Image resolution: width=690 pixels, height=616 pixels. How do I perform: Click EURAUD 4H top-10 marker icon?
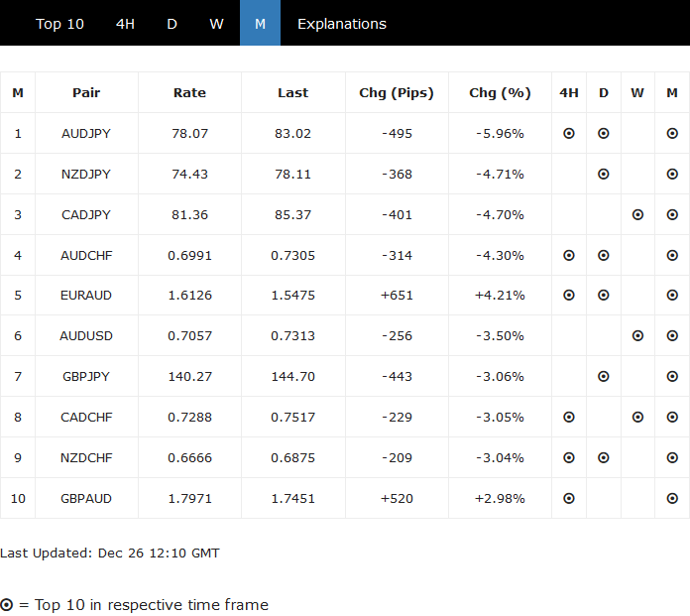[x=569, y=296]
